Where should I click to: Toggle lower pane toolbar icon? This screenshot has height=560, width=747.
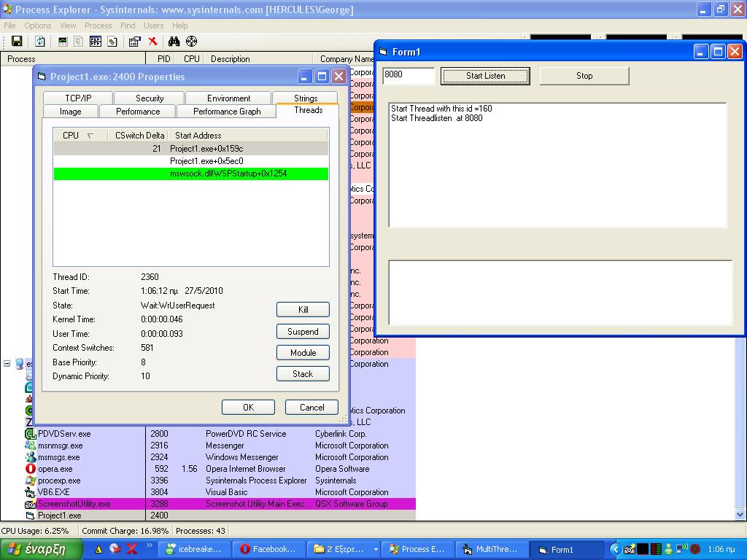pyautogui.click(x=96, y=42)
